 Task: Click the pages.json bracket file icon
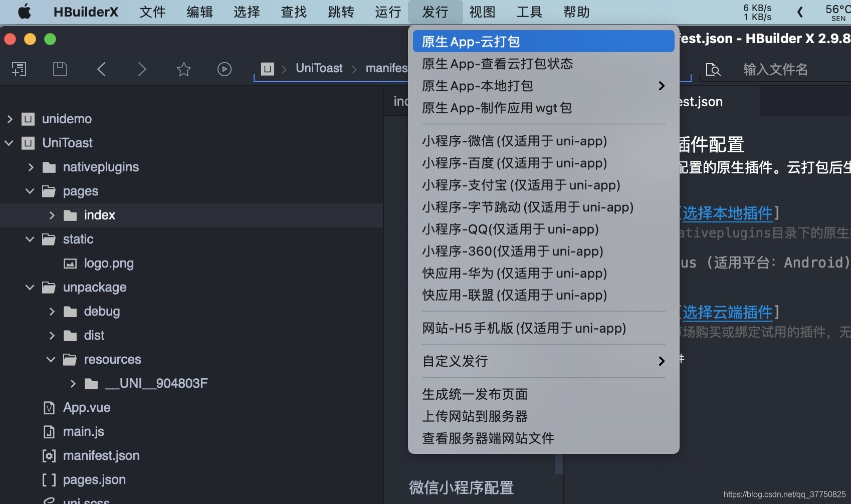pyautogui.click(x=49, y=480)
